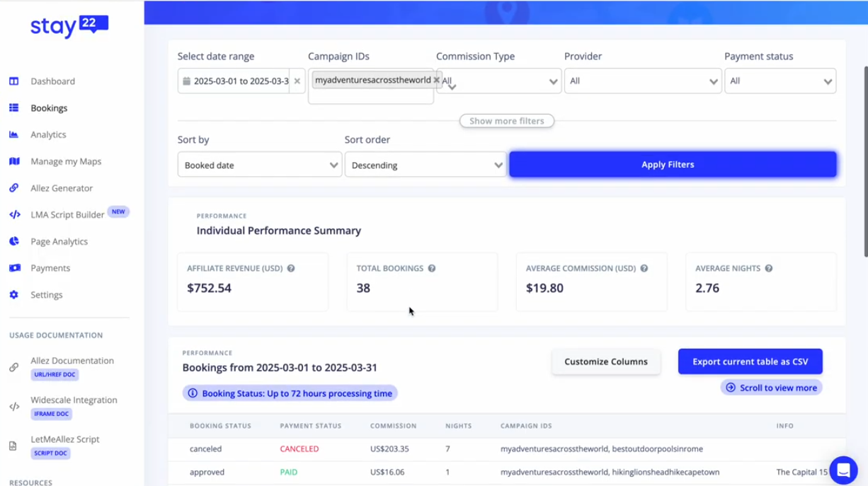Click the Stay22 logo
Viewport: 868px width, 486px height.
click(69, 26)
